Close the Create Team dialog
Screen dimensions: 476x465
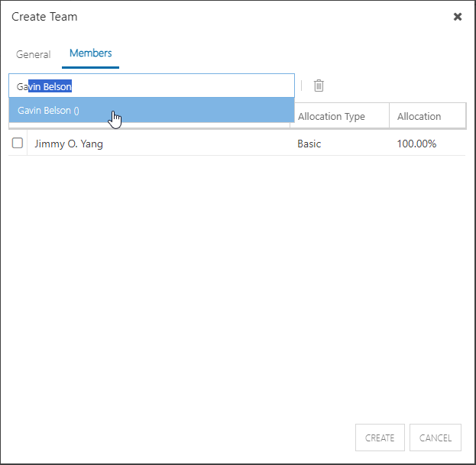pyautogui.click(x=458, y=17)
